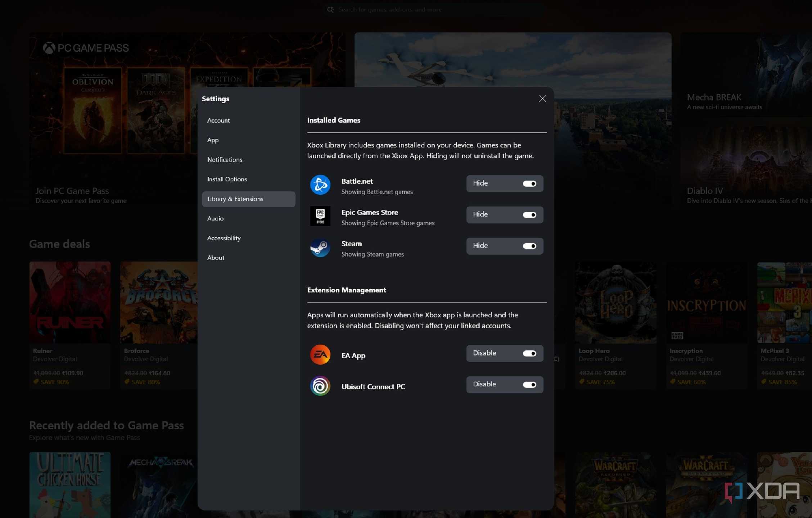Image resolution: width=812 pixels, height=518 pixels.
Task: Click the Epic Games Store logo icon
Action: pos(320,216)
